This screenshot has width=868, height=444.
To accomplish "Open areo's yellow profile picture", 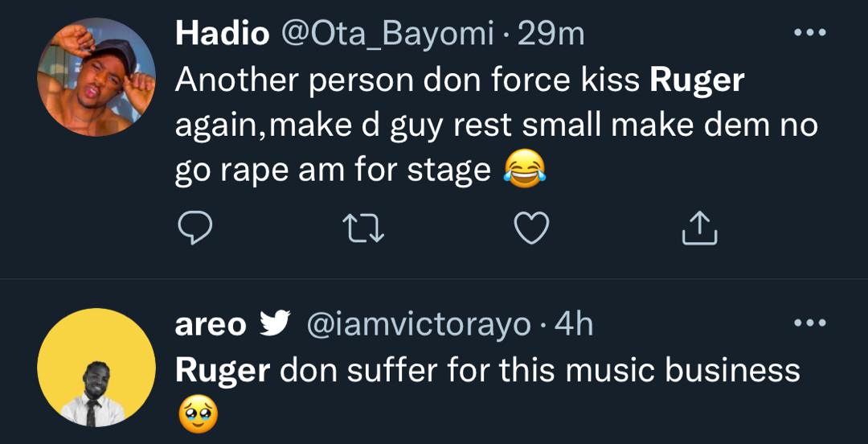I will tap(96, 368).
